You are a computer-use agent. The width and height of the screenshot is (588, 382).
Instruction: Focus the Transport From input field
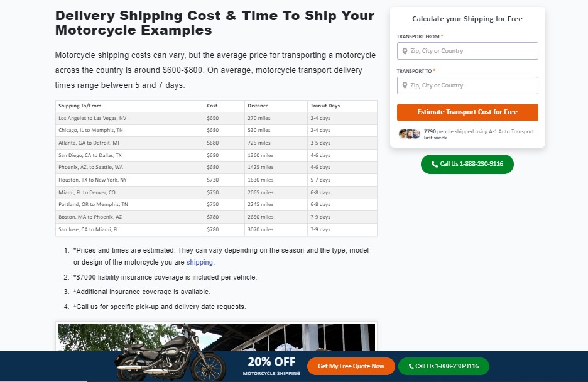coord(467,51)
